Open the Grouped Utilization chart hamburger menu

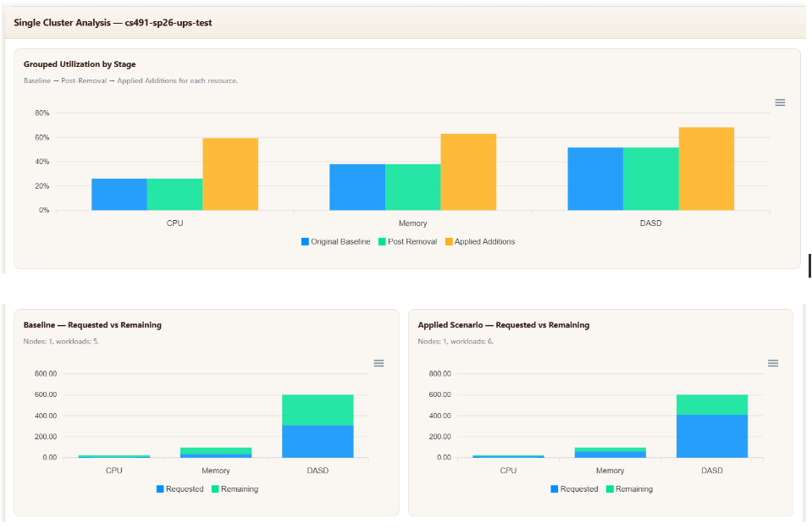coord(780,102)
